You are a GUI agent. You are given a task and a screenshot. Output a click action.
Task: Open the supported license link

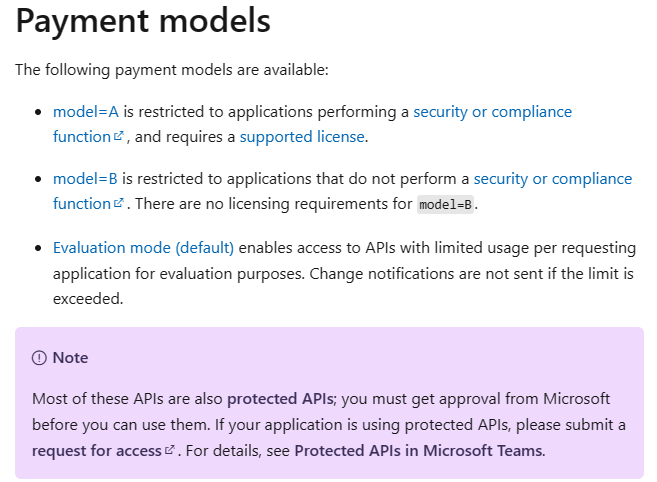coord(302,137)
